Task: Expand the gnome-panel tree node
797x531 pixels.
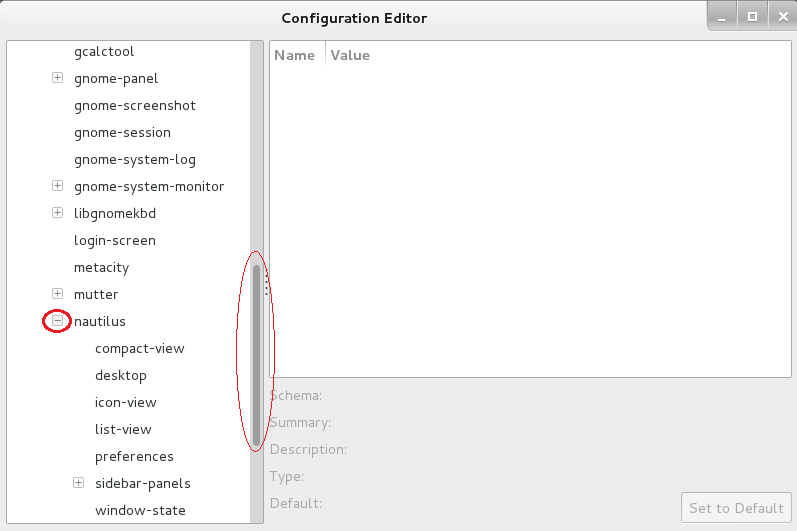Action: 57,78
